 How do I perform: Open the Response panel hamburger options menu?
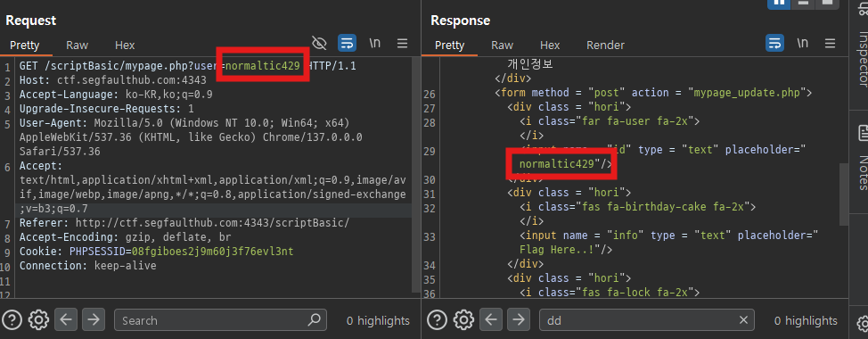coord(830,43)
